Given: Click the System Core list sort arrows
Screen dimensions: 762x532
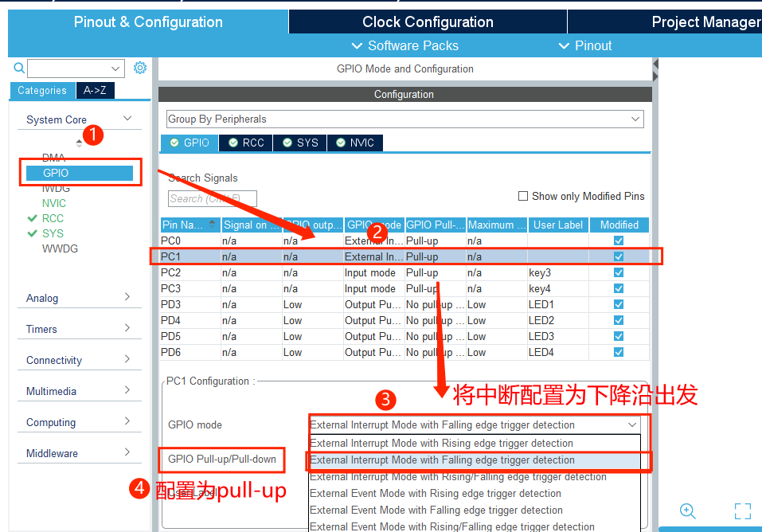Looking at the screenshot, I should 79,143.
